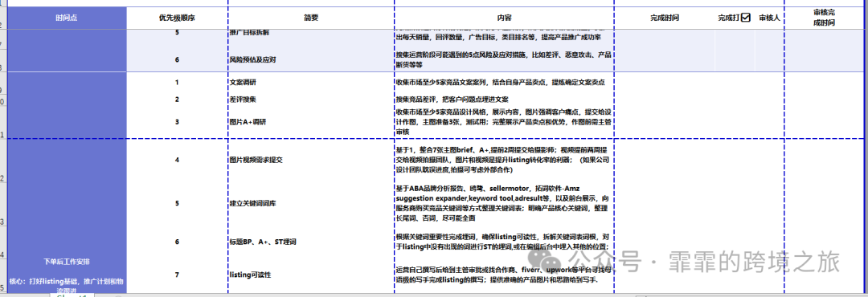Screen dimensions: 868x297
Task: Click content cell starting 收集市场至少5家竞品文案案列
Action: [504, 83]
